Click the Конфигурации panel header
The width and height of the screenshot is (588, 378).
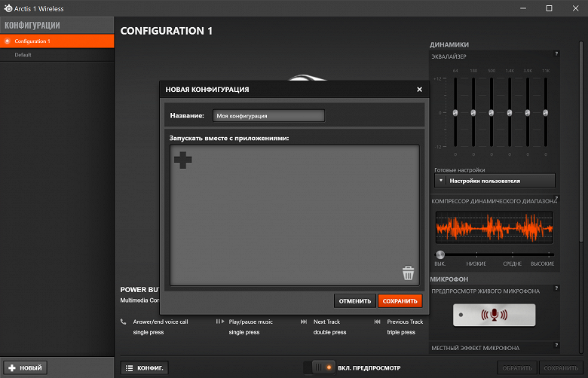click(x=57, y=26)
